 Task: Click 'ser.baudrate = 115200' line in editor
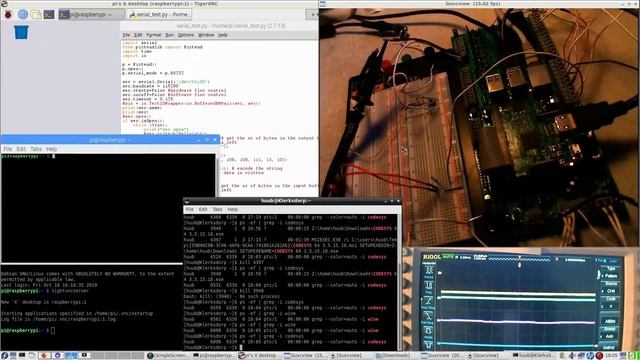click(150, 86)
